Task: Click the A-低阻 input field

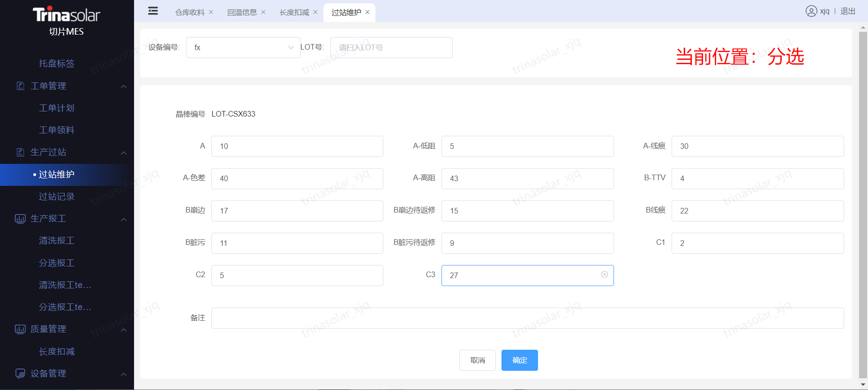Action: click(528, 146)
